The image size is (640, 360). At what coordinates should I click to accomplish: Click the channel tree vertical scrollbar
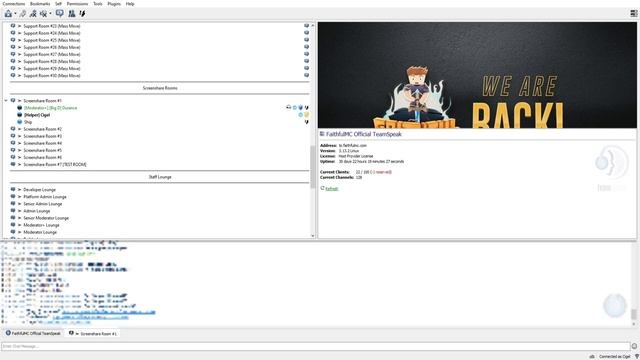point(313,131)
